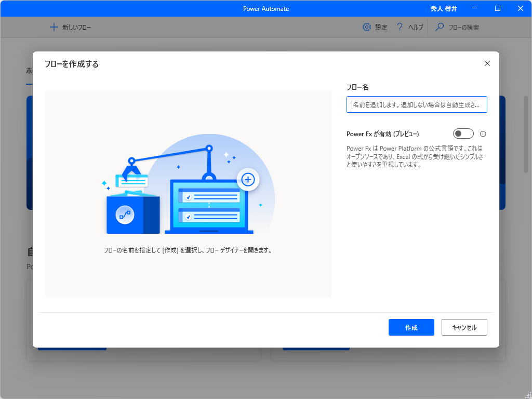This screenshot has width=532, height=399.
Task: Enable the Power Fx preview toggle
Action: coord(463,134)
